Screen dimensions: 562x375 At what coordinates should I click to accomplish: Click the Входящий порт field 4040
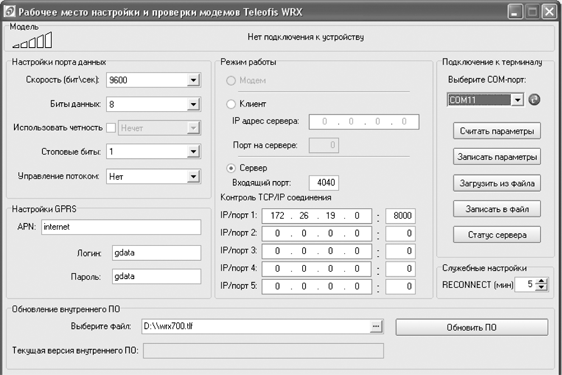pos(324,183)
